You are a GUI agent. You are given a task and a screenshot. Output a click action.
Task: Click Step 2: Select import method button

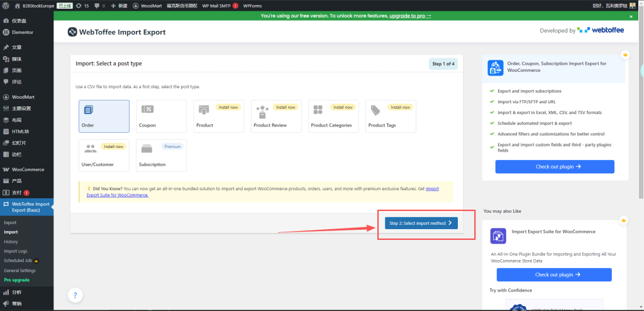point(421,223)
